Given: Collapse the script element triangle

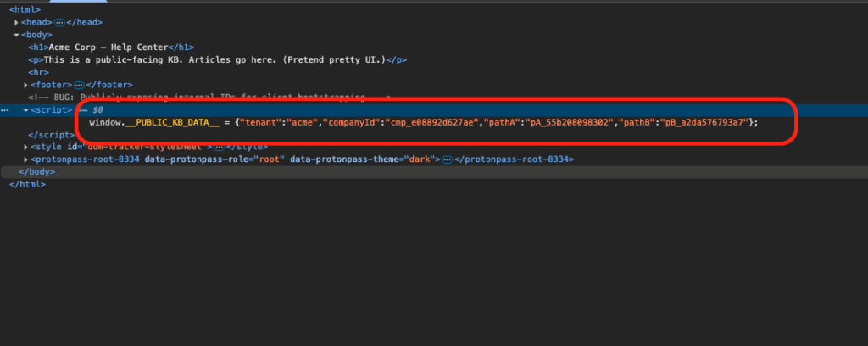Looking at the screenshot, I should click(26, 110).
